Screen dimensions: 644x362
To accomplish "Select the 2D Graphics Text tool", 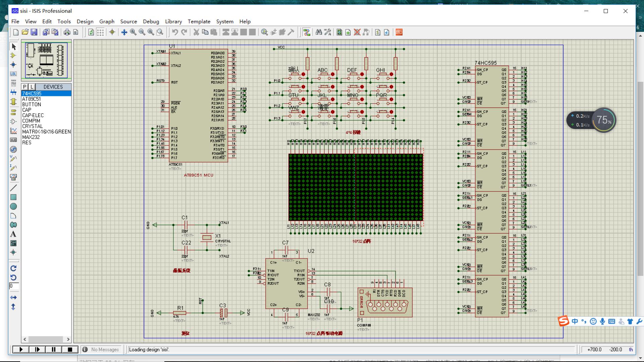I will [13, 234].
